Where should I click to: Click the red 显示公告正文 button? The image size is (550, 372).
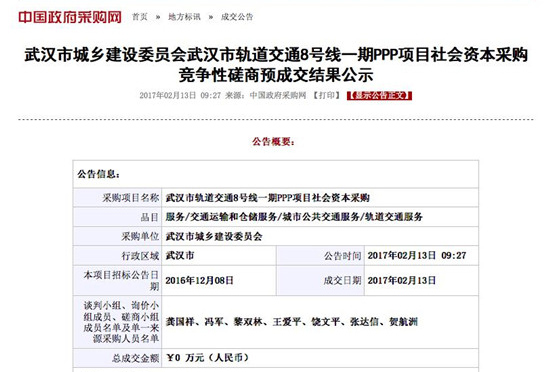(x=379, y=95)
